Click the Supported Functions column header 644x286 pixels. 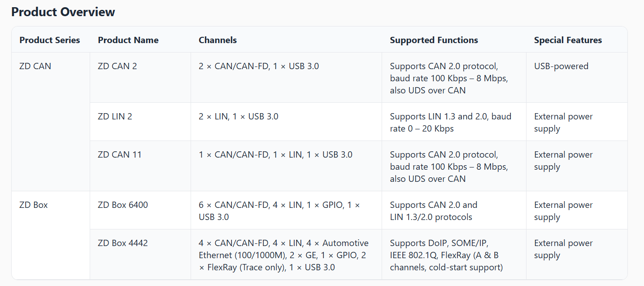[x=434, y=40]
